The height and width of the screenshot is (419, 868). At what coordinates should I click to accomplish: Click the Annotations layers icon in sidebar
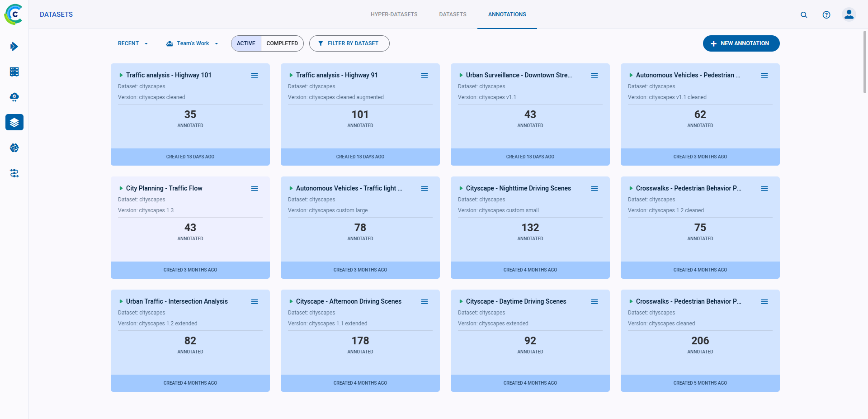pyautogui.click(x=14, y=122)
